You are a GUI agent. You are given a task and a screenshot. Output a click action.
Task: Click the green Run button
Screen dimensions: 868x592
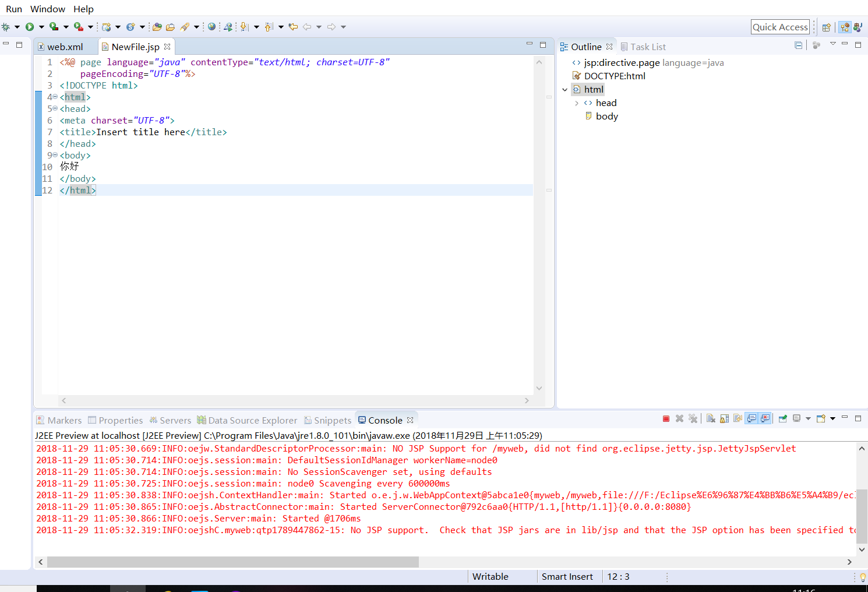pyautogui.click(x=30, y=27)
